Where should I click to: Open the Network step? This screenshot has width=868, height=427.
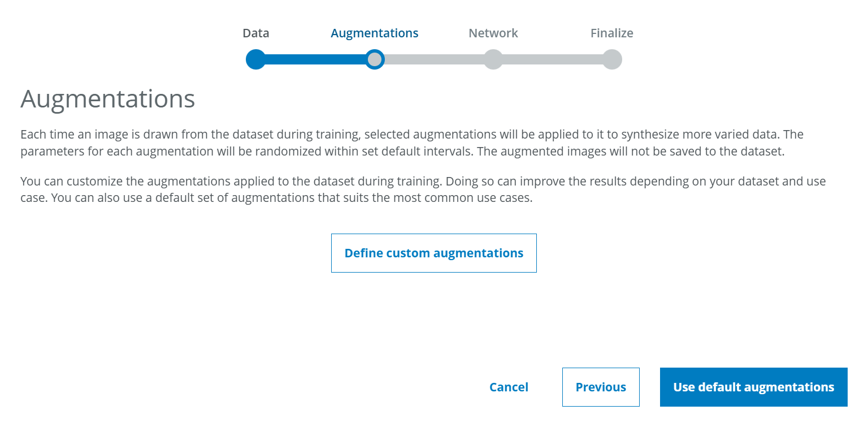(493, 33)
